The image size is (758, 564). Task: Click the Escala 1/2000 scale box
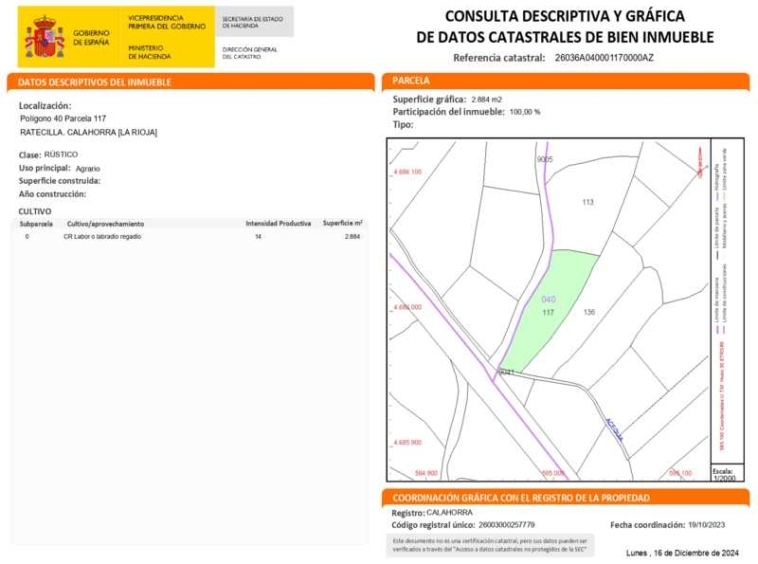(x=724, y=473)
